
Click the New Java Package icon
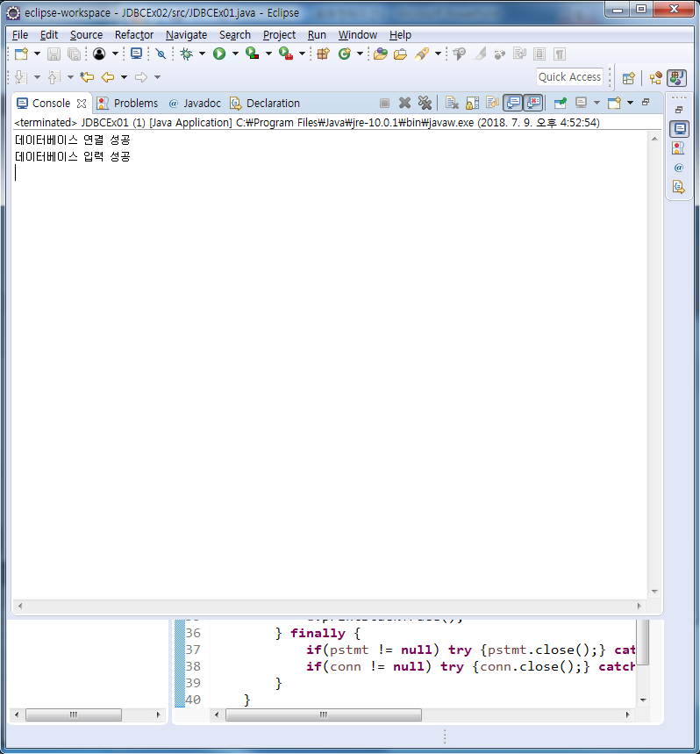tap(324, 54)
